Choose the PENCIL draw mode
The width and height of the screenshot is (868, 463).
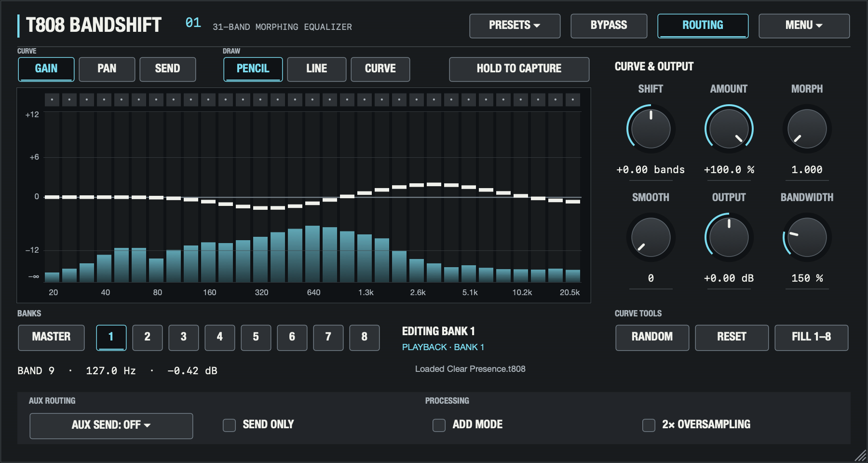click(x=253, y=69)
